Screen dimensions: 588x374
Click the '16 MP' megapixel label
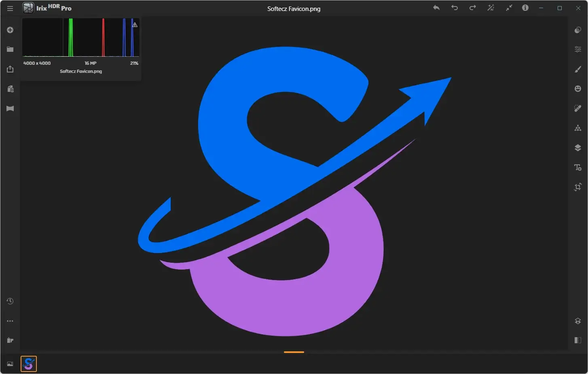tap(91, 63)
